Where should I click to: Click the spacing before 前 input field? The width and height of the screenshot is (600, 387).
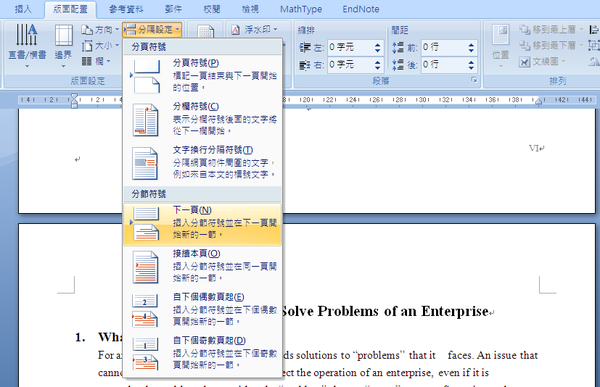(444, 47)
